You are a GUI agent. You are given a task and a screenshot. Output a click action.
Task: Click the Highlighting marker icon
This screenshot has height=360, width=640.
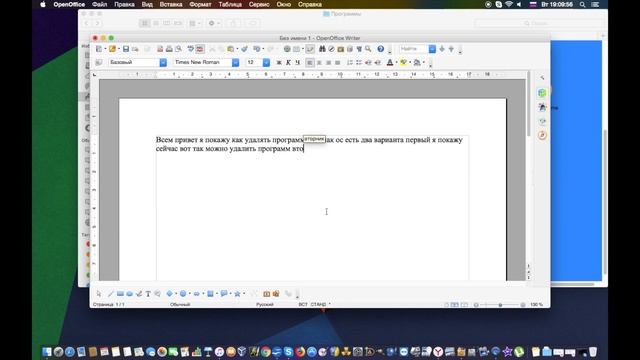(403, 62)
